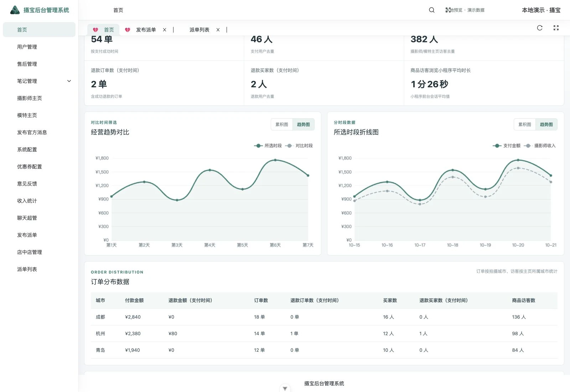Toggle 摄影师收入 legend series

tap(539, 145)
